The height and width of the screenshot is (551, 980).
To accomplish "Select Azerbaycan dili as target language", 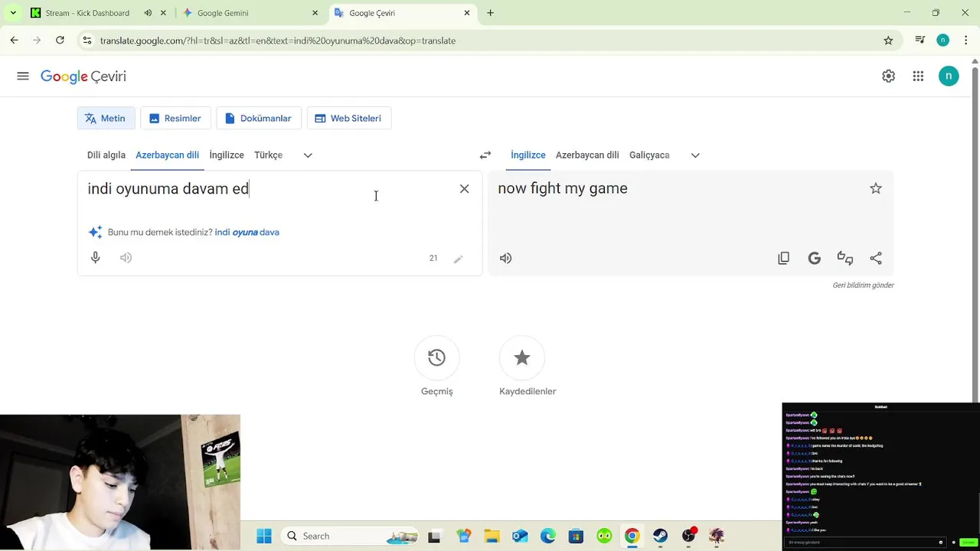I will [x=587, y=155].
